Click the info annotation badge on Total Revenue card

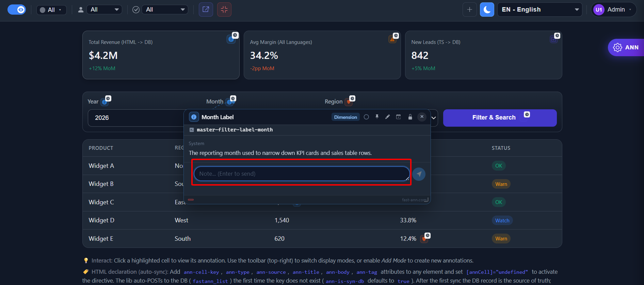(x=231, y=39)
